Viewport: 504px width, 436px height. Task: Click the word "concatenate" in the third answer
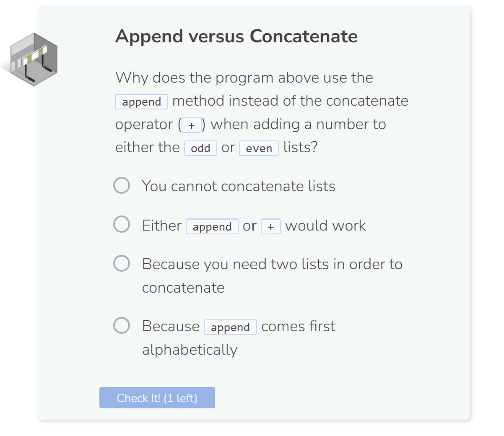(x=183, y=288)
